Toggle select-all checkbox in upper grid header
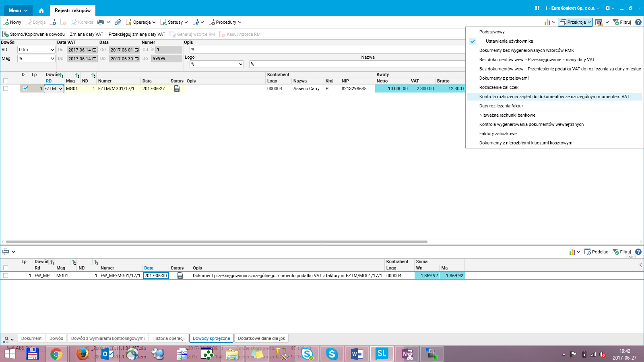This screenshot has width=644, height=362. tap(6, 81)
